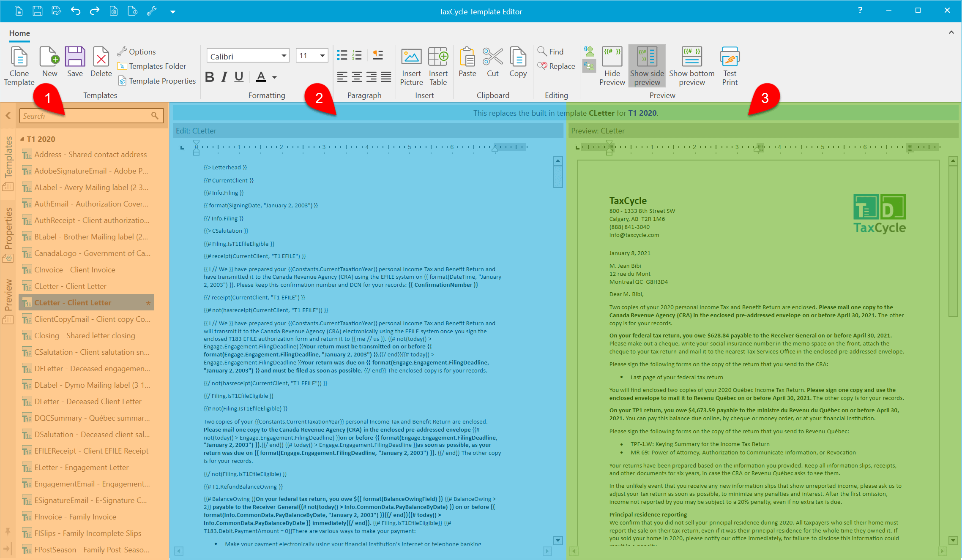Paste from clipboard
Image resolution: width=962 pixels, height=560 pixels.
[x=467, y=62]
